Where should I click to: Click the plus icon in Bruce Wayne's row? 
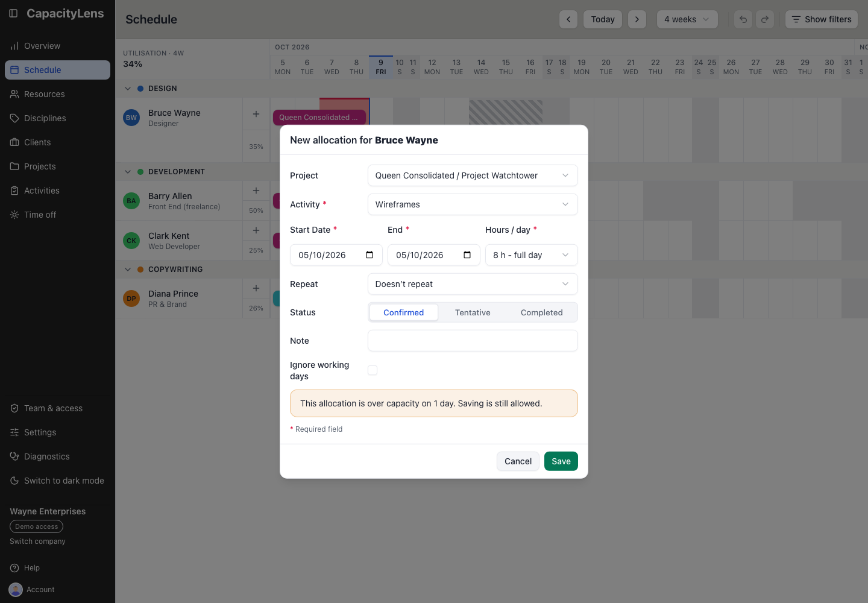coord(256,114)
